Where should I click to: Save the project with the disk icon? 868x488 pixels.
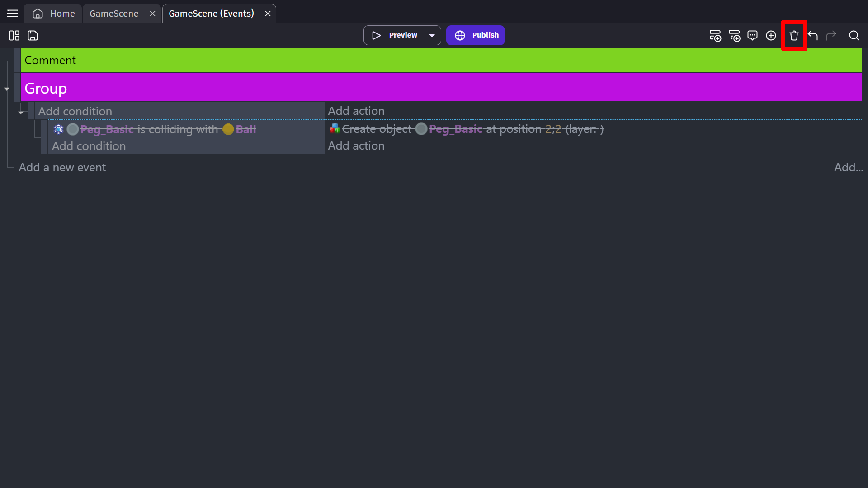click(x=33, y=35)
